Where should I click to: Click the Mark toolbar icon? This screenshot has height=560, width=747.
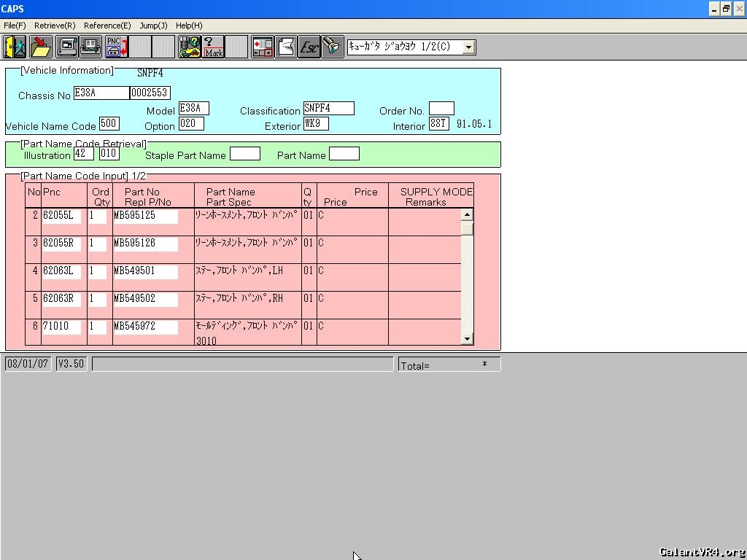(214, 47)
